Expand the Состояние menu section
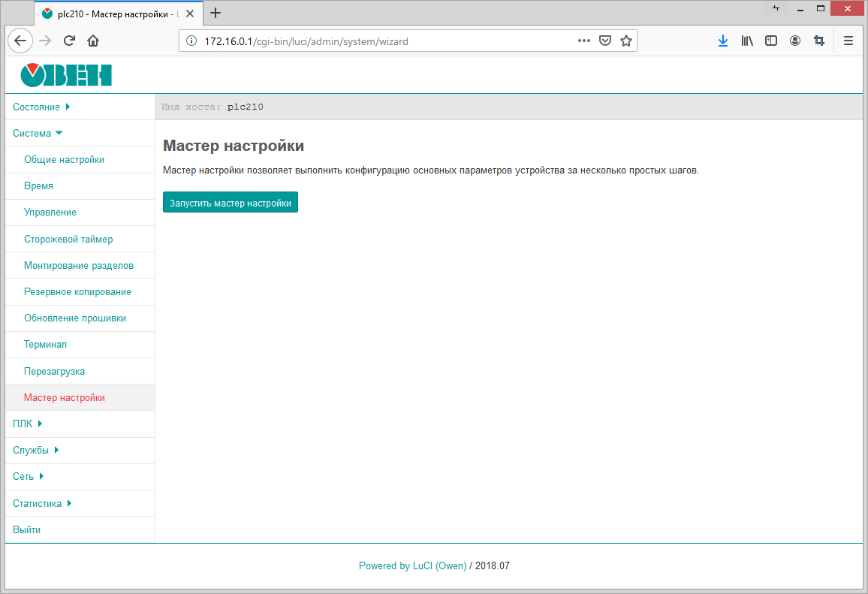 point(41,107)
